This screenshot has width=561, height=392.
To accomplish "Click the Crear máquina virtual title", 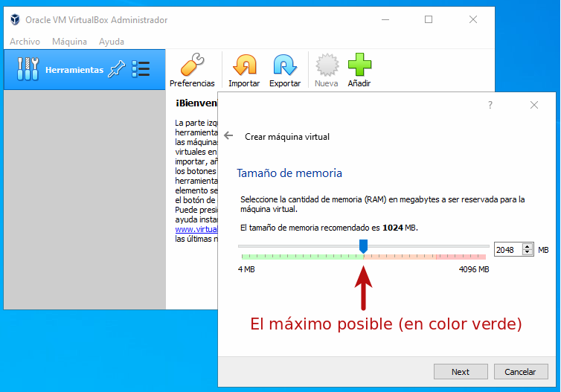I will pyautogui.click(x=287, y=137).
